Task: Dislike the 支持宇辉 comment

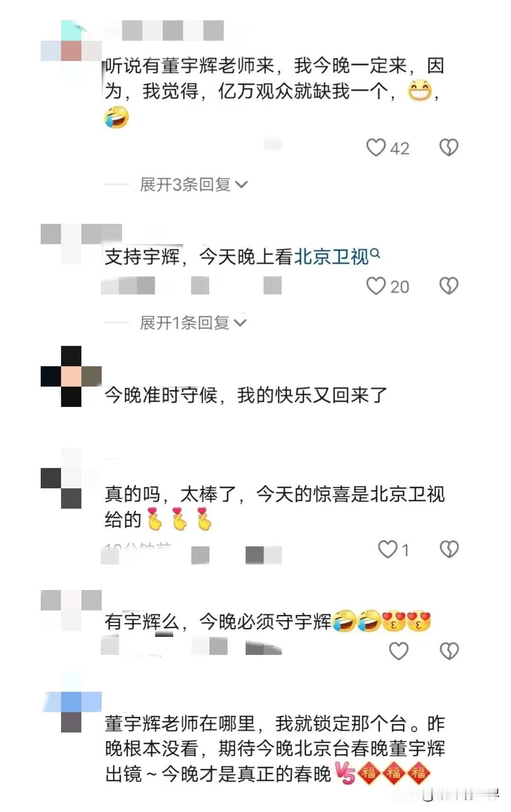Action: pos(449,286)
